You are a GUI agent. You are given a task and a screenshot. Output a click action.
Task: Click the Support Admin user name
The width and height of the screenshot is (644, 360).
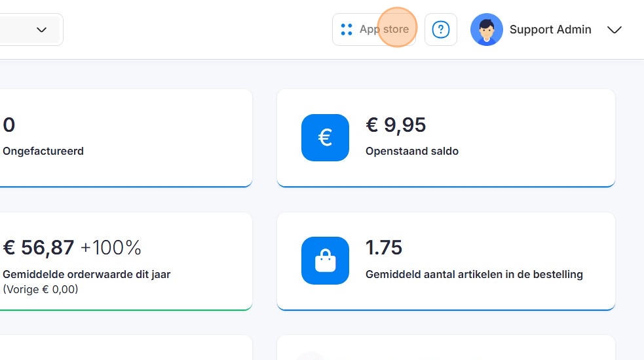[550, 30]
